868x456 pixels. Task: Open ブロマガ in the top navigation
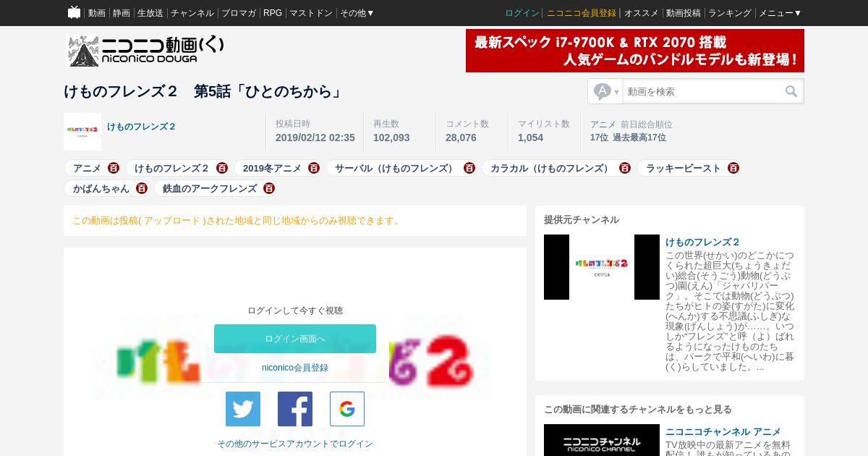pos(239,13)
